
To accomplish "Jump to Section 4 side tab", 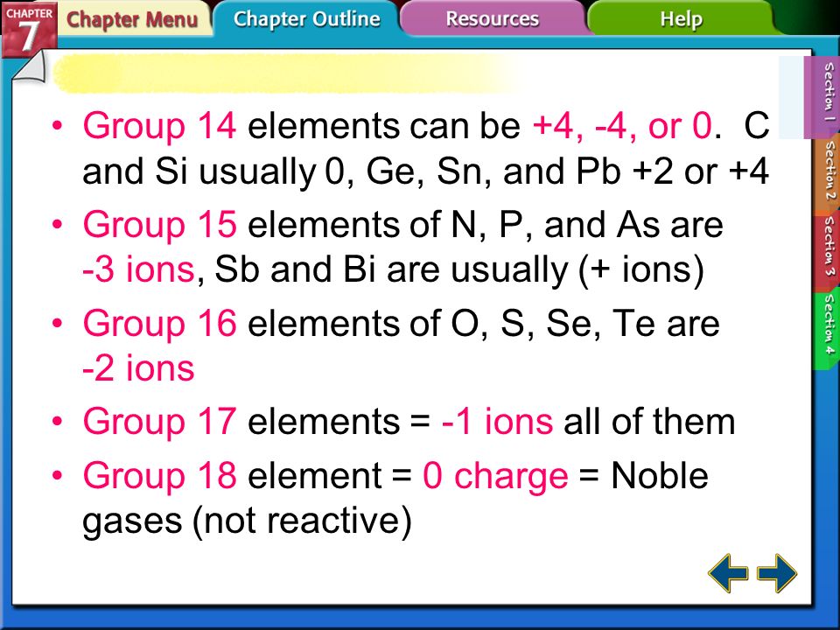I will coord(828,328).
